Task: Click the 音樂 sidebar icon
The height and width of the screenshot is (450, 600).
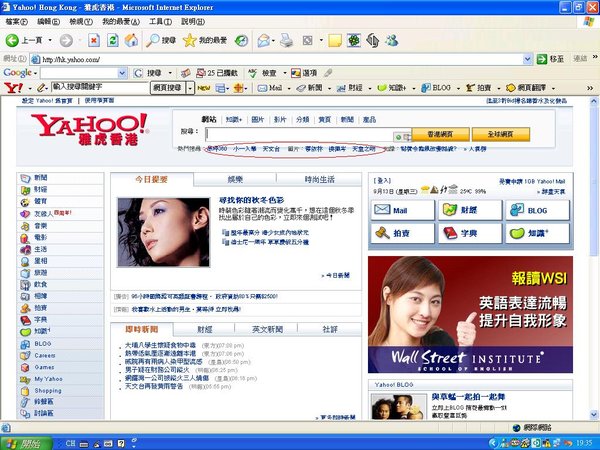Action: coord(25,226)
